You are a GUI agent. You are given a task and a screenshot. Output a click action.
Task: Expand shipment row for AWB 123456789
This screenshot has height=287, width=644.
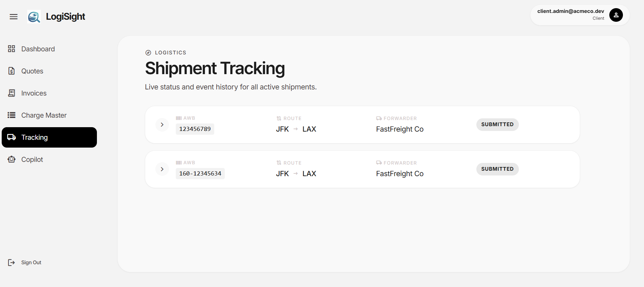click(x=162, y=124)
